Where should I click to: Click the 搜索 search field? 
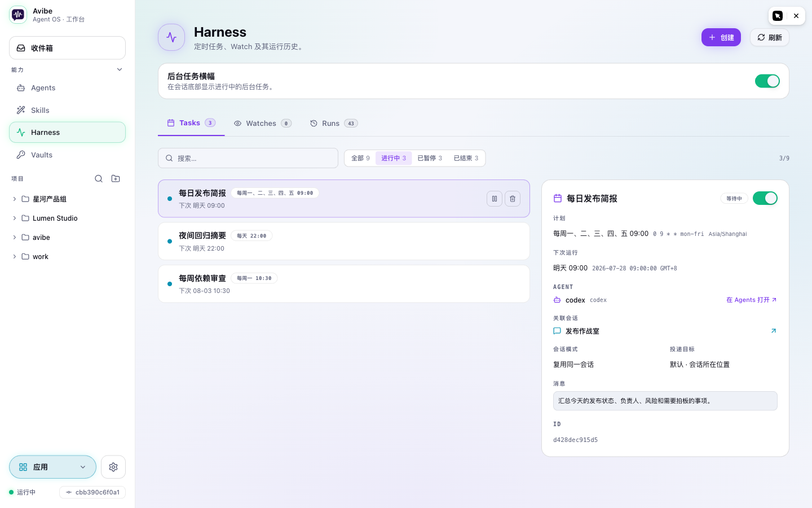tap(248, 158)
